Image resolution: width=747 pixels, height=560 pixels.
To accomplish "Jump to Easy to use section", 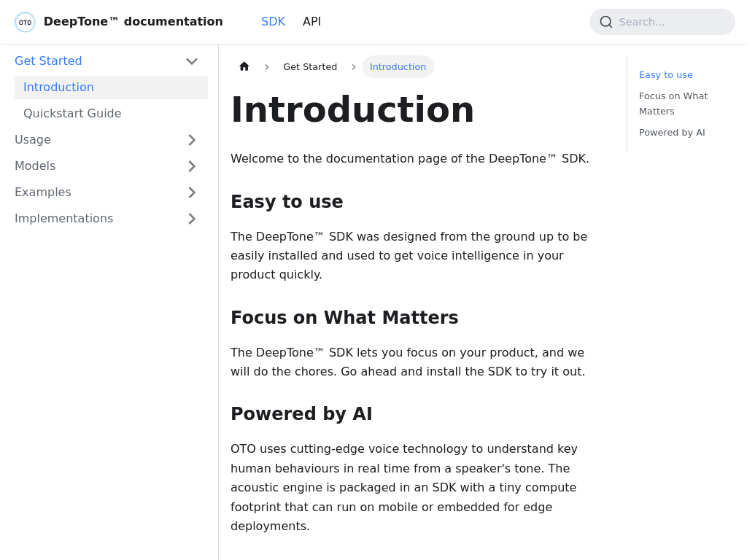I will pos(665,74).
